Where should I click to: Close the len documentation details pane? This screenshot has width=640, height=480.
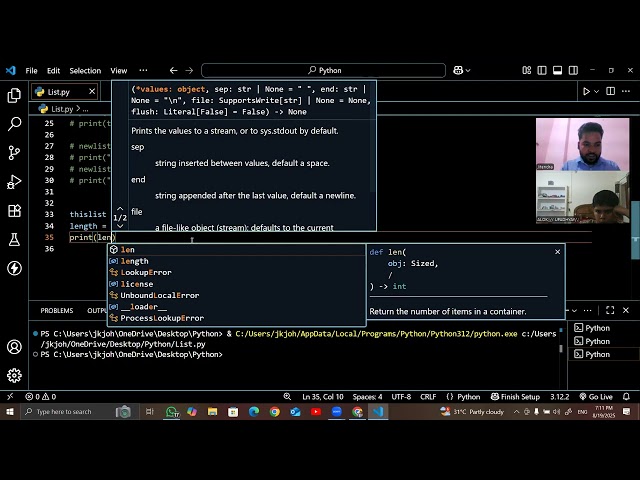558,252
